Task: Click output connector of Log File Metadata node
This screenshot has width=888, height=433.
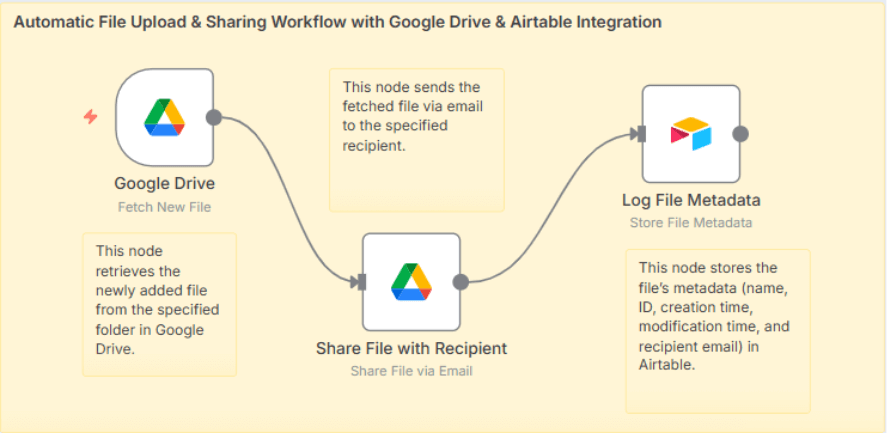Action: pyautogui.click(x=740, y=134)
